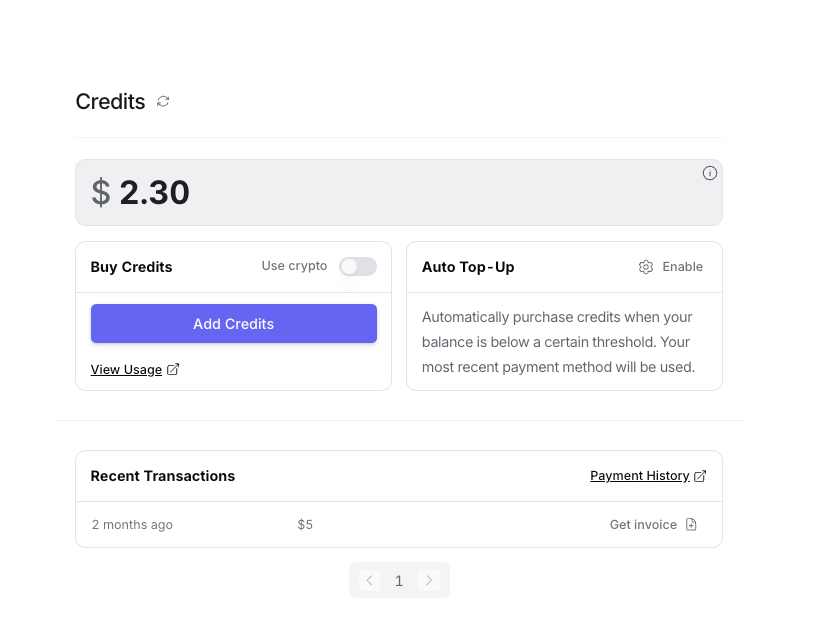Open Auto Top-Up gear settings icon

click(x=646, y=267)
